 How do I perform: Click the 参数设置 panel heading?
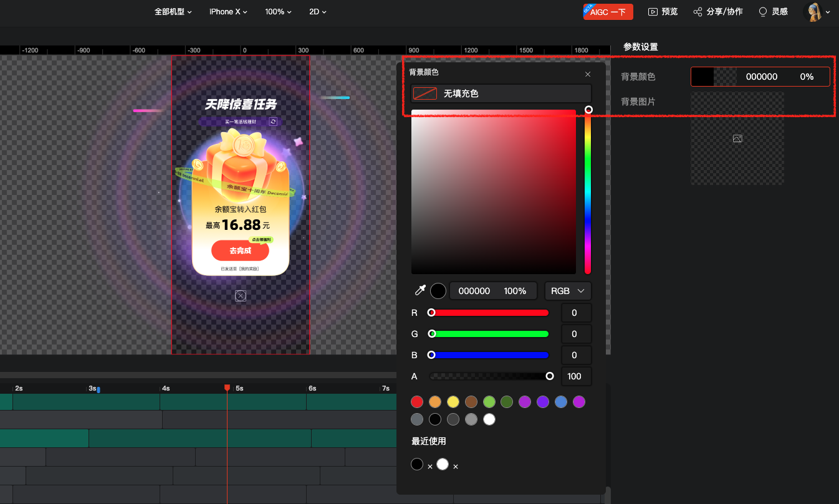click(x=641, y=47)
